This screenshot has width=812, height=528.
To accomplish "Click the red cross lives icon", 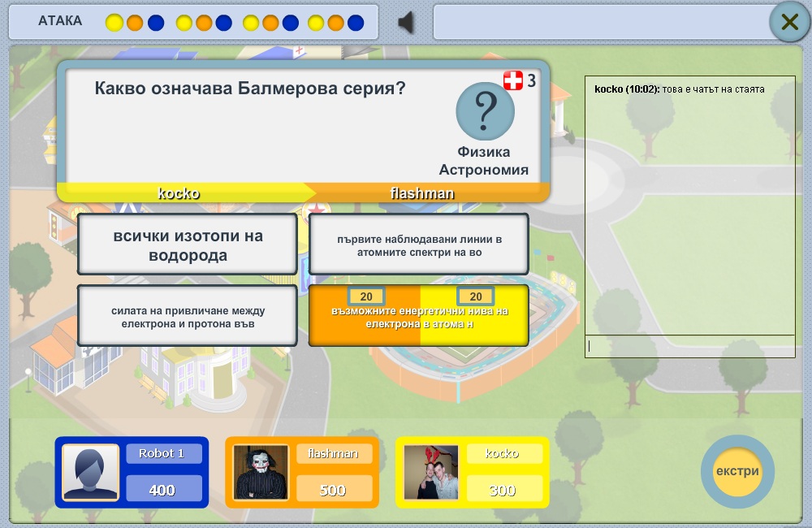I will point(513,80).
